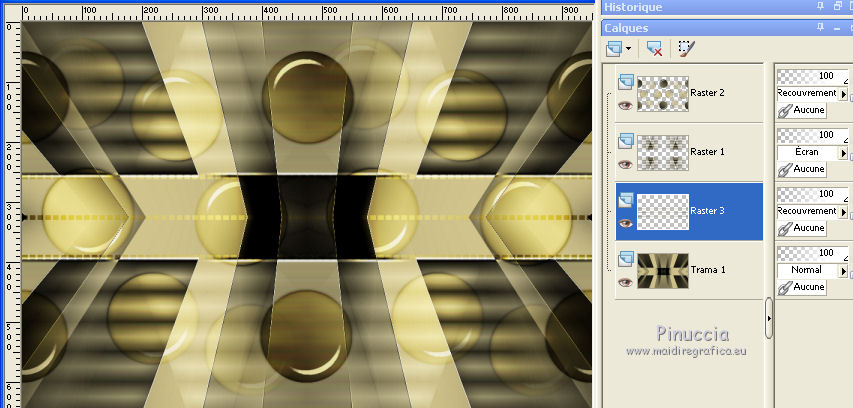Adjust Raster 2 opacity slider
Screen dimensions: 853x408
(812, 76)
